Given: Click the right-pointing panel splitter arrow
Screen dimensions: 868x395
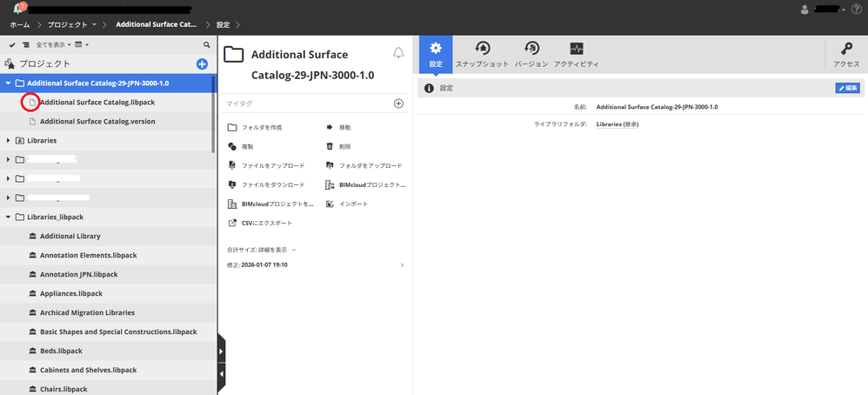Looking at the screenshot, I should tap(222, 351).
